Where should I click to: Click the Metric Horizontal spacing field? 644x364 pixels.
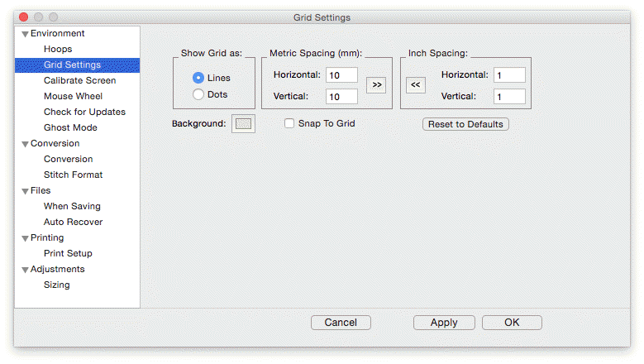click(x=341, y=75)
